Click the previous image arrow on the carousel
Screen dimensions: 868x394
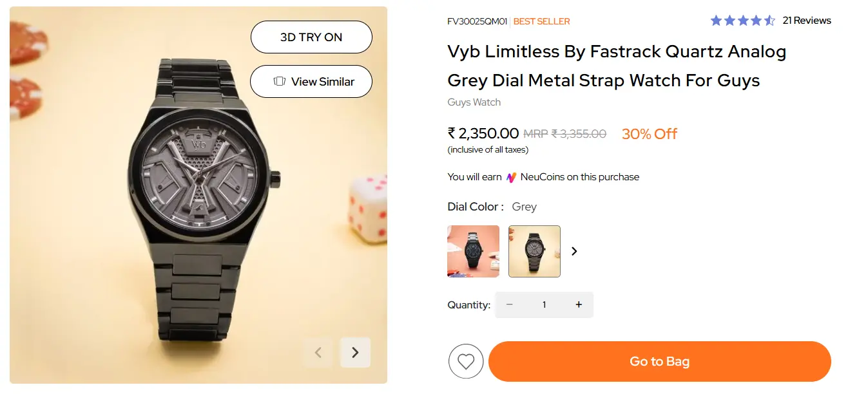coord(318,353)
